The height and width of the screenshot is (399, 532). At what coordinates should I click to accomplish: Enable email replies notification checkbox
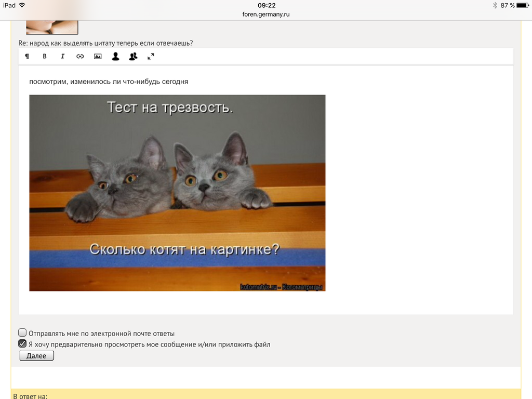(22, 332)
